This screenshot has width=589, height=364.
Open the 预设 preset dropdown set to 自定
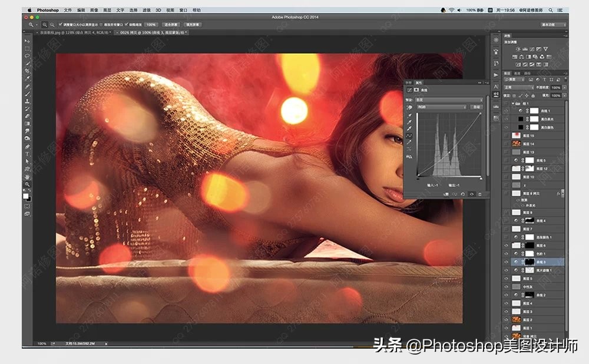[x=449, y=100]
